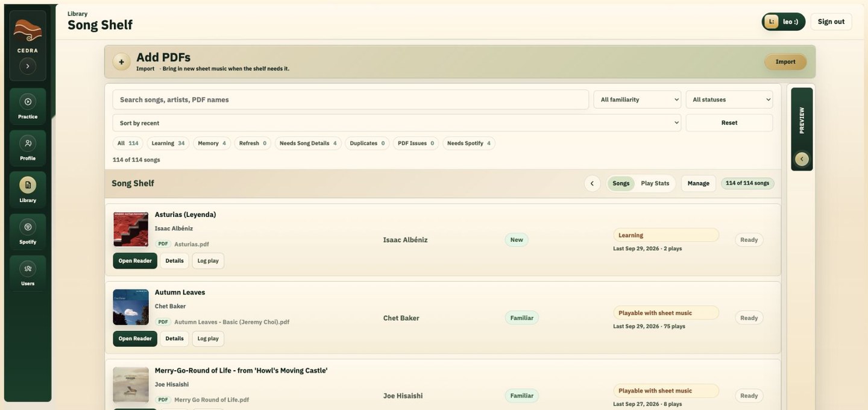Open Reader for Asturias (Leyenda)
The width and height of the screenshot is (868, 410).
coord(135,261)
